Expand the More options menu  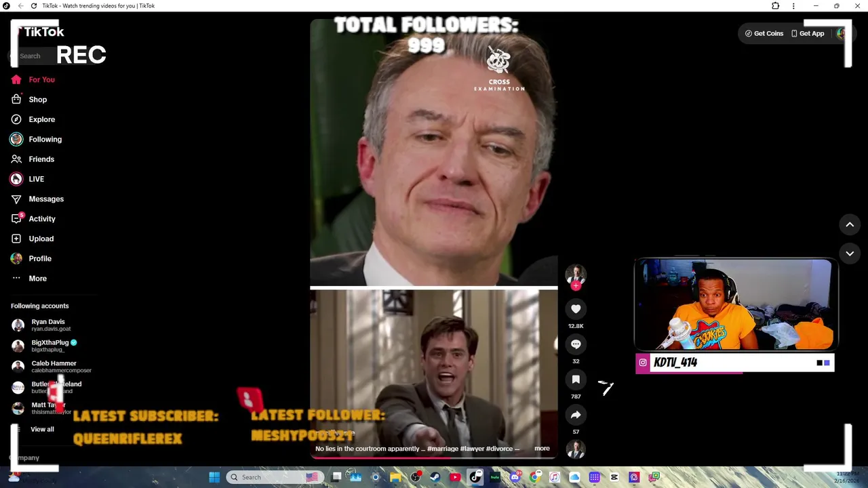pyautogui.click(x=28, y=279)
